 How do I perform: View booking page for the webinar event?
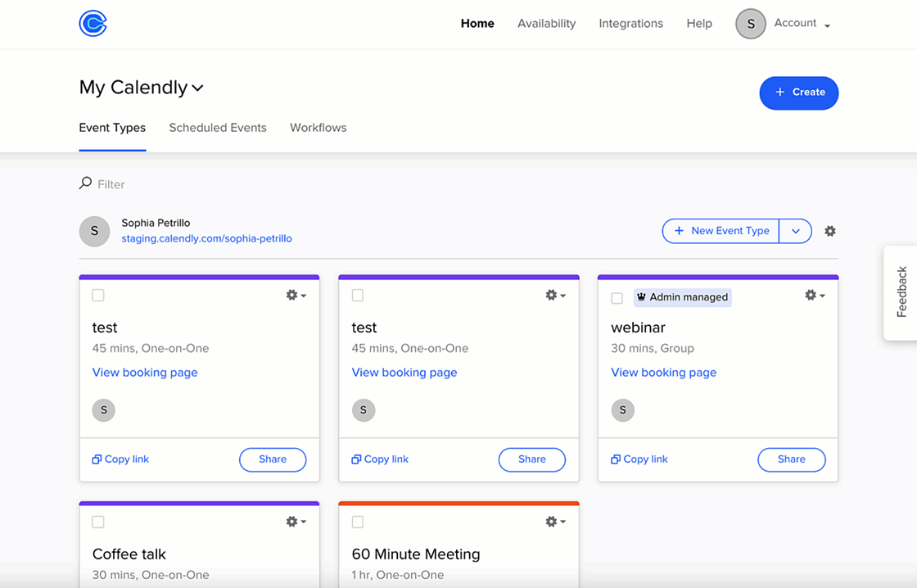pos(664,373)
